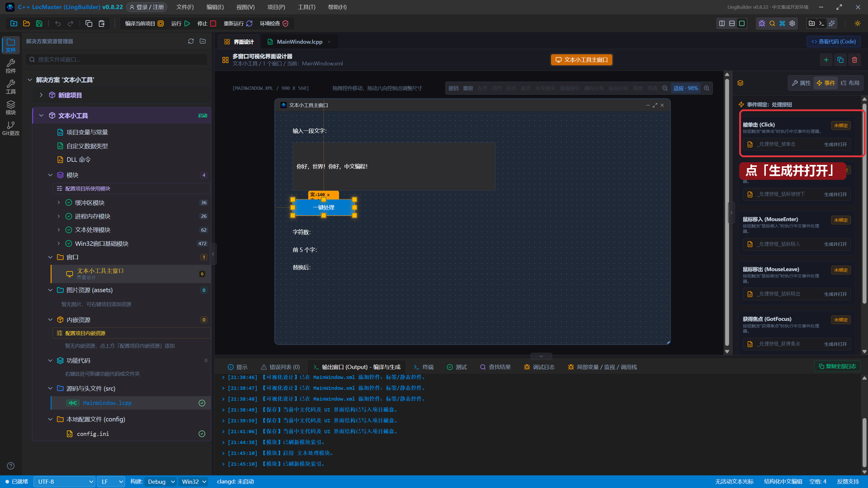Open the Win32 platform dropdown
Screen dimensions: 868x488
pos(194,482)
